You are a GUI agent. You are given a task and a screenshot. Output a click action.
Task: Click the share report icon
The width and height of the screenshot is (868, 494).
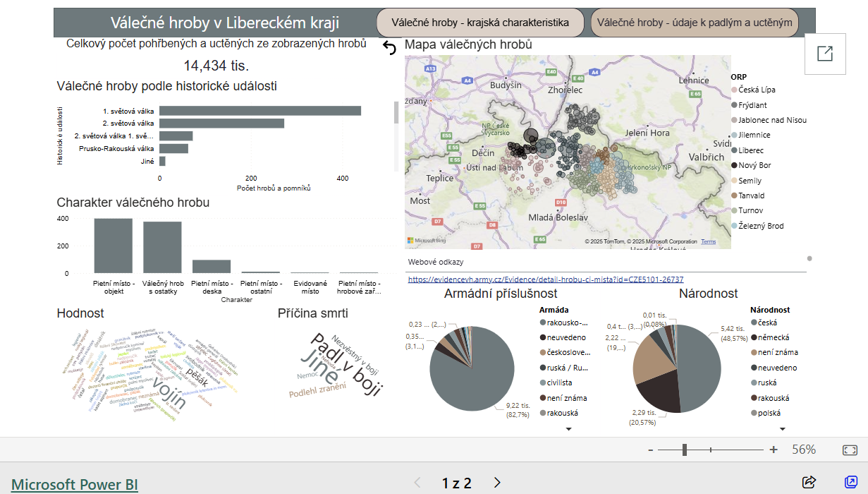coord(809,483)
